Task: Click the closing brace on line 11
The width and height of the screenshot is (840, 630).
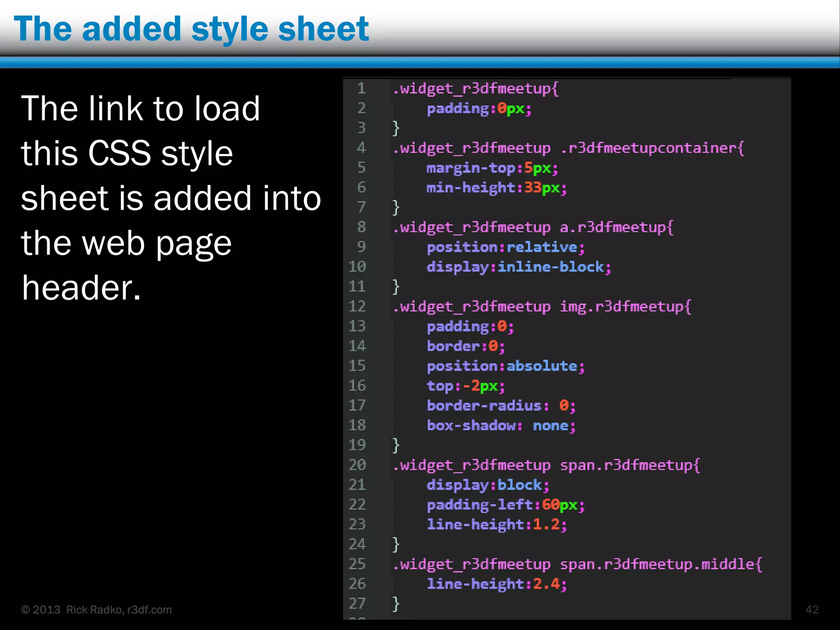Action: tap(396, 286)
